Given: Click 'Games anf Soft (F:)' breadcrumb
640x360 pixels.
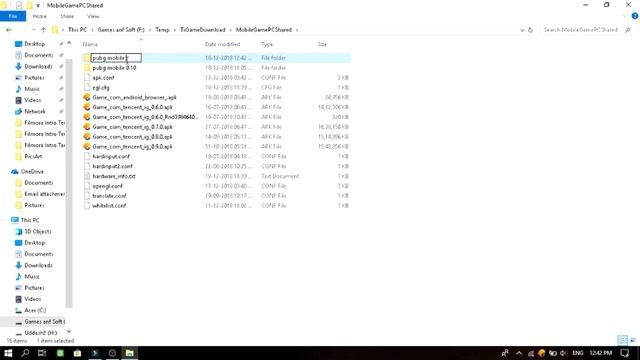Looking at the screenshot, I should click(x=121, y=30).
